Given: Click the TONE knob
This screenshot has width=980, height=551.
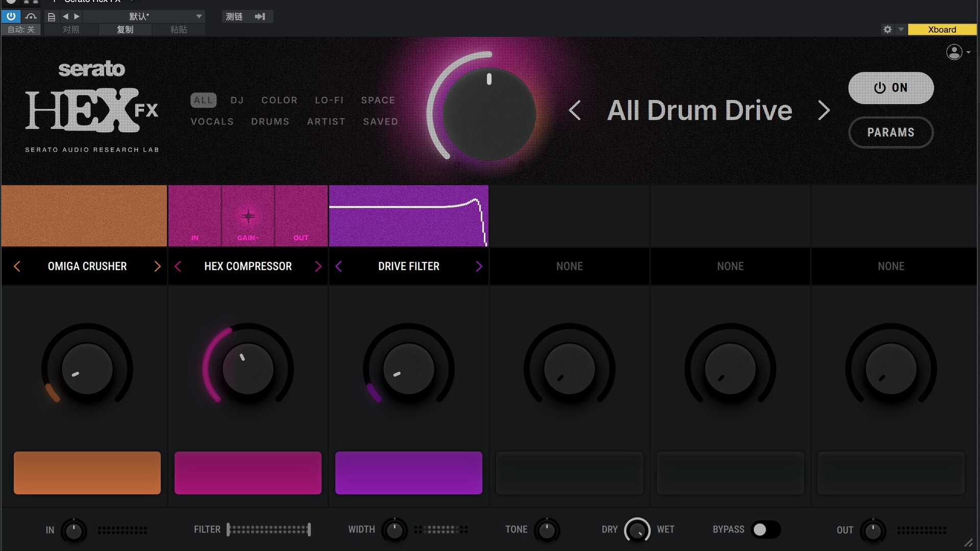Looking at the screenshot, I should coord(547,531).
